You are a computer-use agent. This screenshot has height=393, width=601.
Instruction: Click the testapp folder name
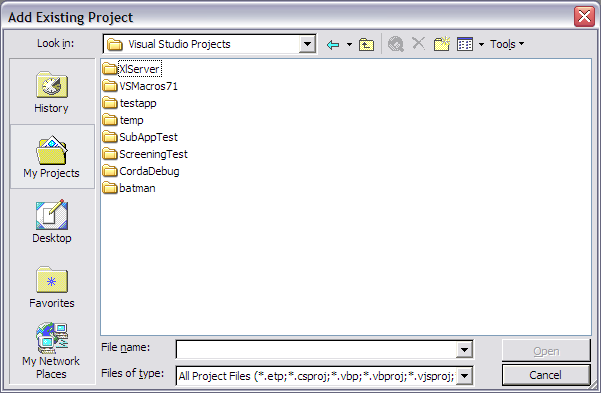pos(138,103)
